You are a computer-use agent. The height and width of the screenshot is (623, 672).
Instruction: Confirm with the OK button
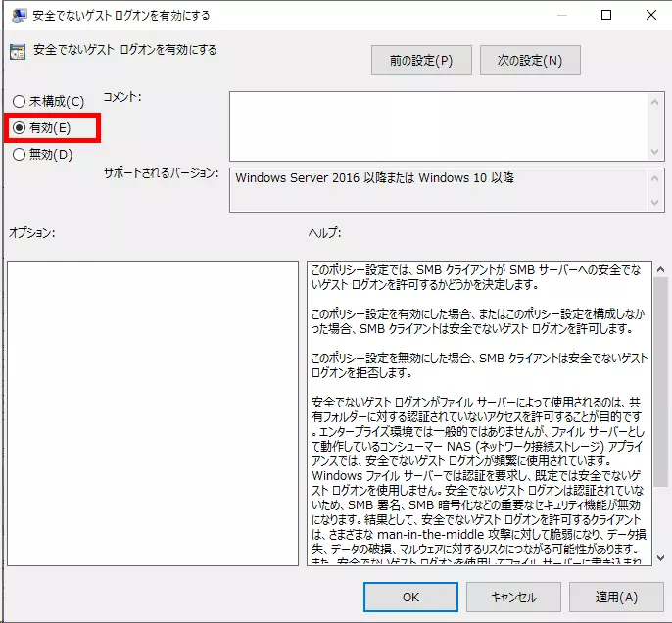tap(410, 597)
